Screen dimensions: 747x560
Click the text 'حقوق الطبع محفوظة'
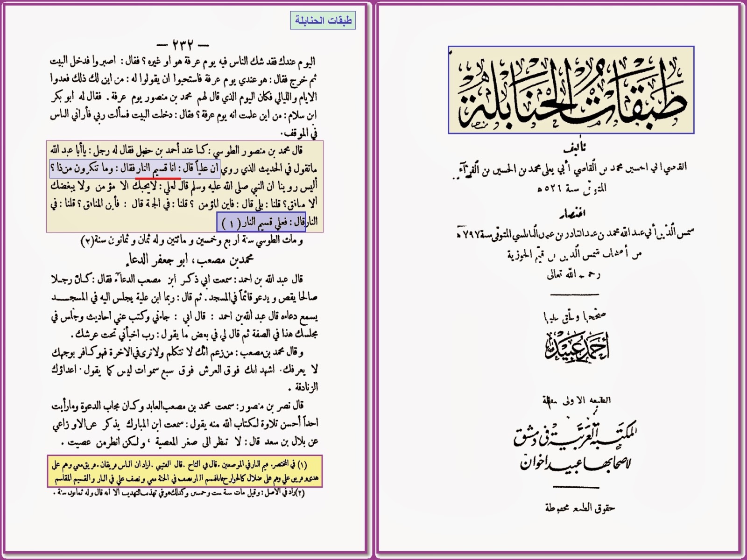point(579,508)
